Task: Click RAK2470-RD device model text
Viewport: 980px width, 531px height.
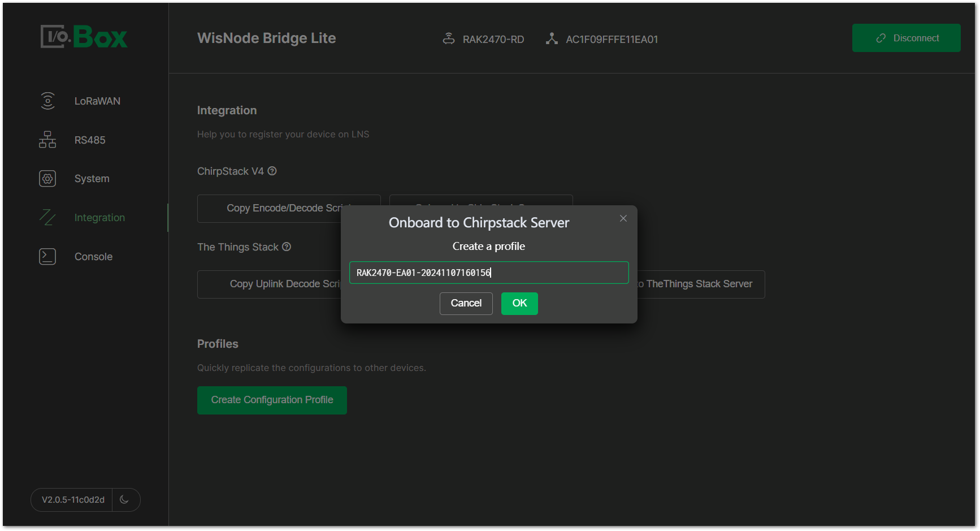Action: [493, 40]
